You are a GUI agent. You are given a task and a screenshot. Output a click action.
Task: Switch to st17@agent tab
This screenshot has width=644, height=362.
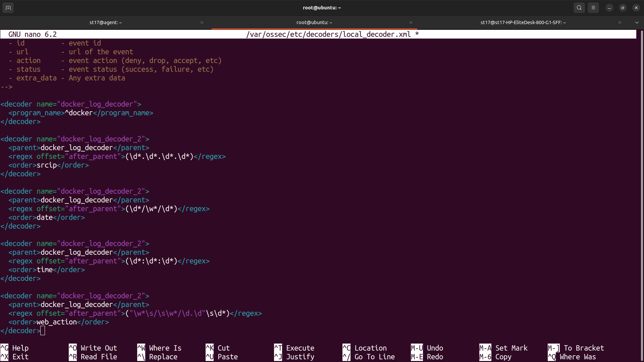point(106,22)
